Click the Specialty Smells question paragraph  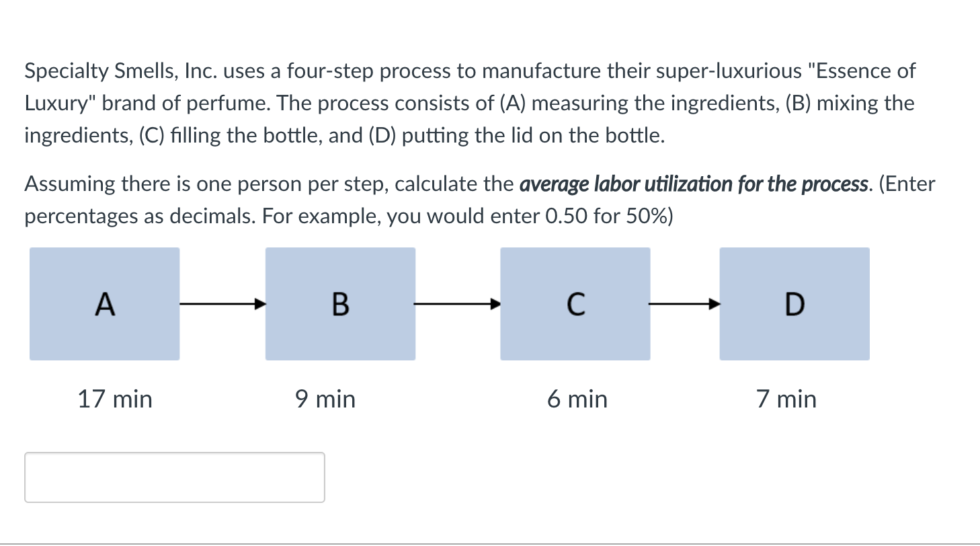471,102
